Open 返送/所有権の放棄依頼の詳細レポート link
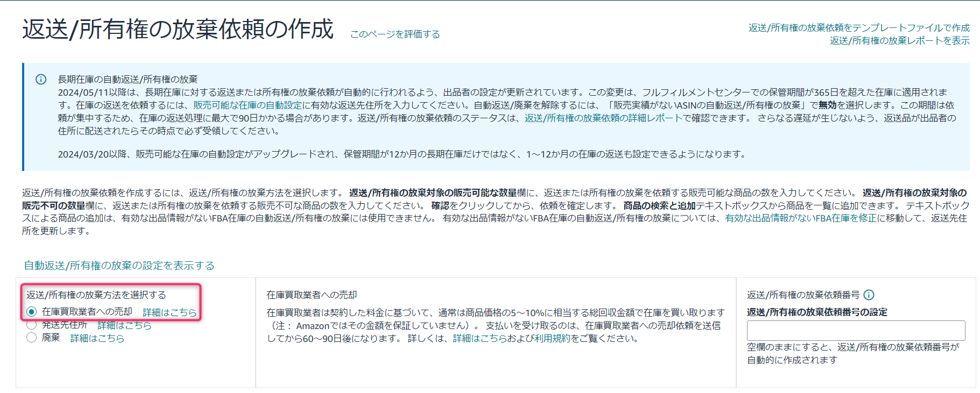The height and width of the screenshot is (393, 980). click(604, 118)
